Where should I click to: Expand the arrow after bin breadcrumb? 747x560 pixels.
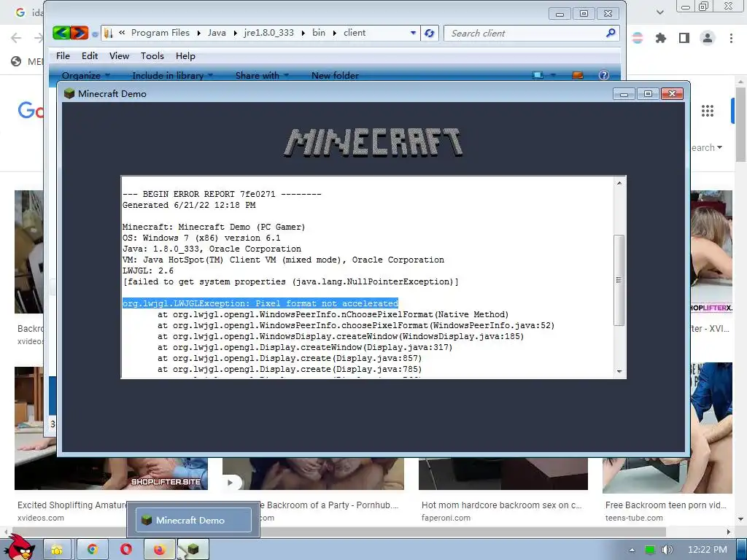(x=334, y=33)
